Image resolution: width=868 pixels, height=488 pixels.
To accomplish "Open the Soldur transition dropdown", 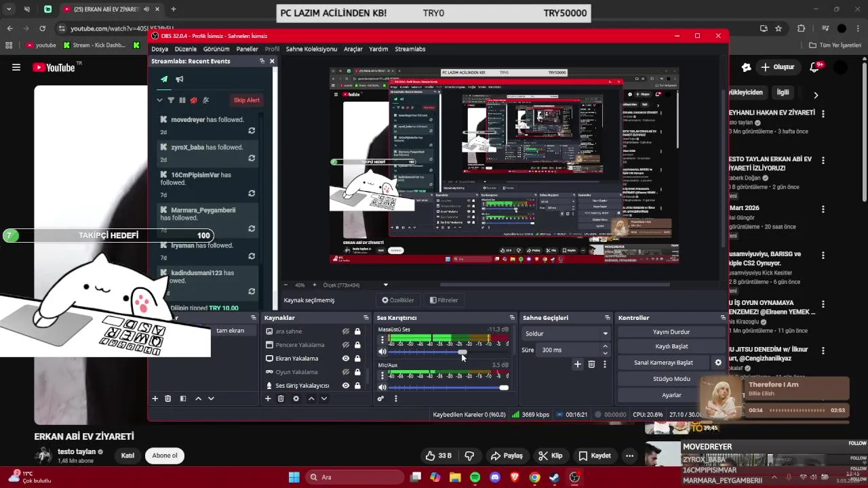I will (x=566, y=333).
